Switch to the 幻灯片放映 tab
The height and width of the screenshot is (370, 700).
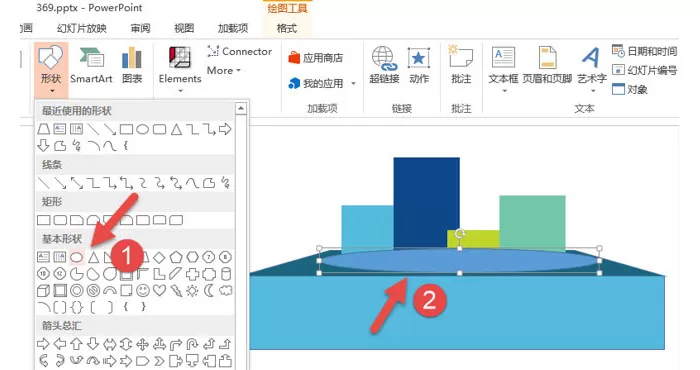point(82,29)
